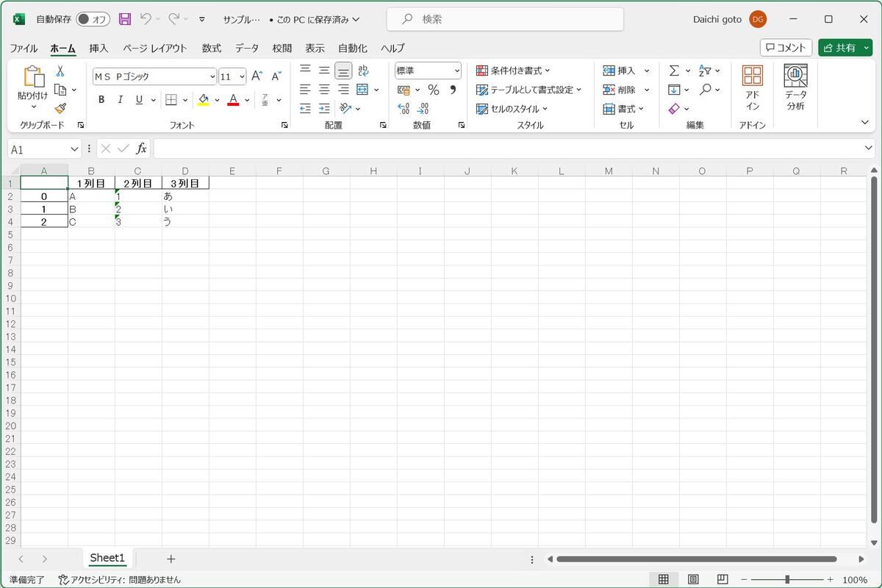Screen dimensions: 882x588
Task: Click the save floppy disk icon
Action: point(125,19)
